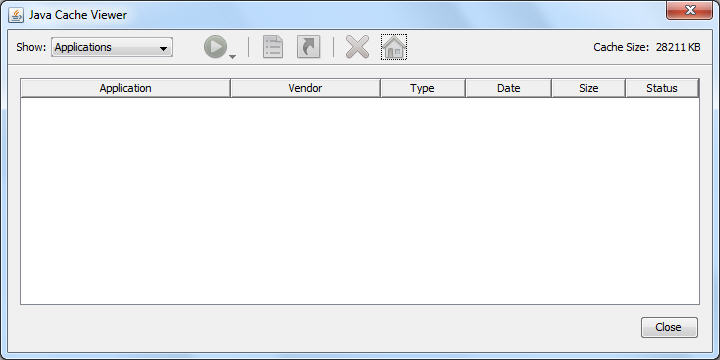Show the JNLP descriptor file icon
This screenshot has width=720, height=360.
coord(273,47)
